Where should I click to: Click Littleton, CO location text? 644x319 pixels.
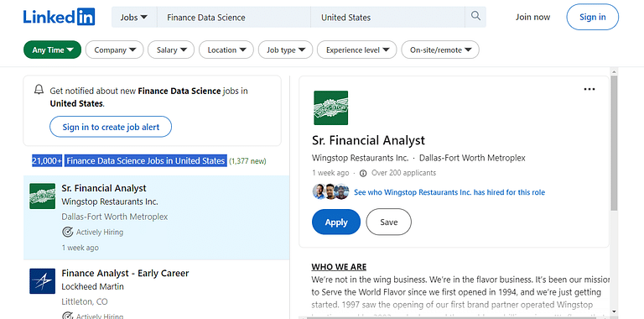coord(85,301)
